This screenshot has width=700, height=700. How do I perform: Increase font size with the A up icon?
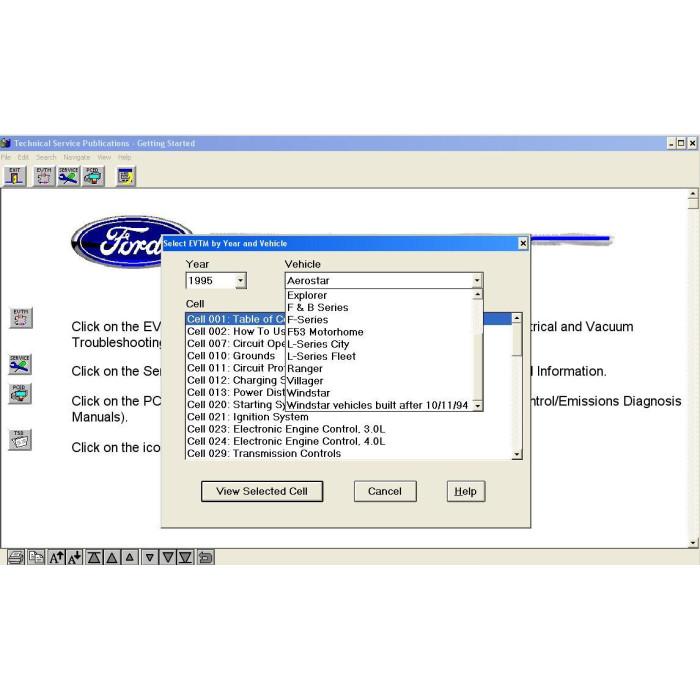57,557
